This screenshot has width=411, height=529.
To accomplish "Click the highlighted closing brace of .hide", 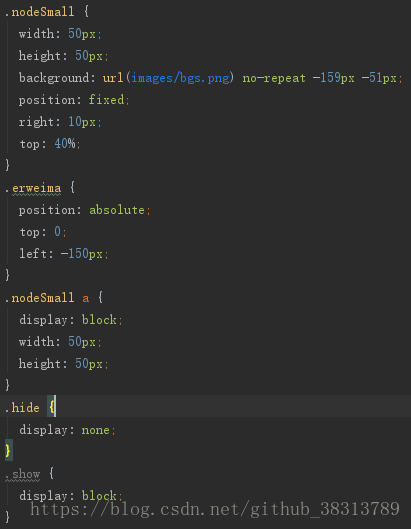I will [8, 450].
